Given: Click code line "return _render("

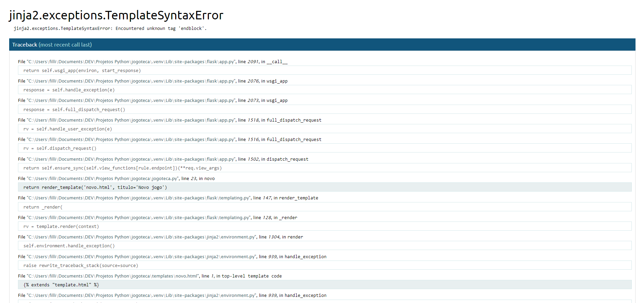Looking at the screenshot, I should 325,207.
